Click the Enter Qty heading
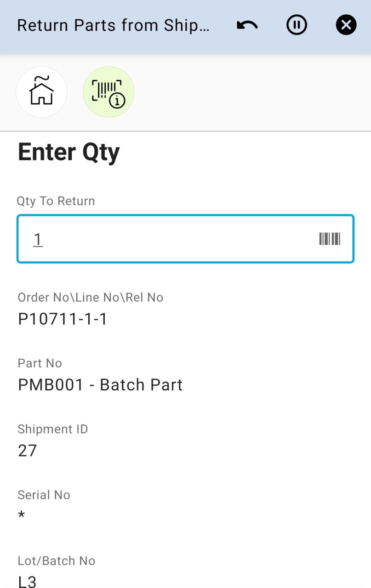This screenshot has height=588, width=371. coord(69,152)
